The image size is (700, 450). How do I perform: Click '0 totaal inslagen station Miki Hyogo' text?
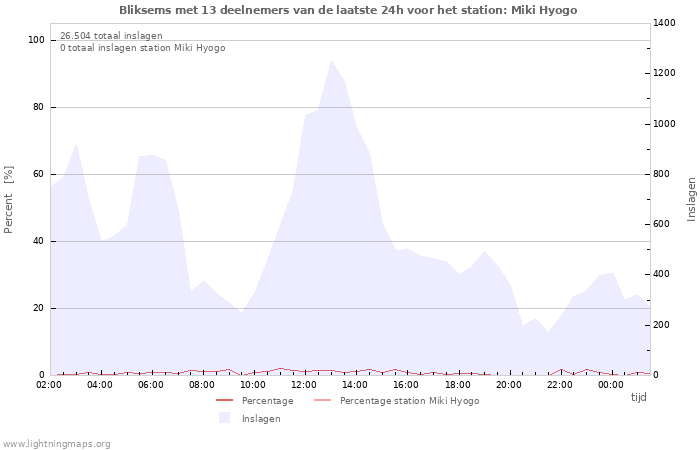click(142, 48)
